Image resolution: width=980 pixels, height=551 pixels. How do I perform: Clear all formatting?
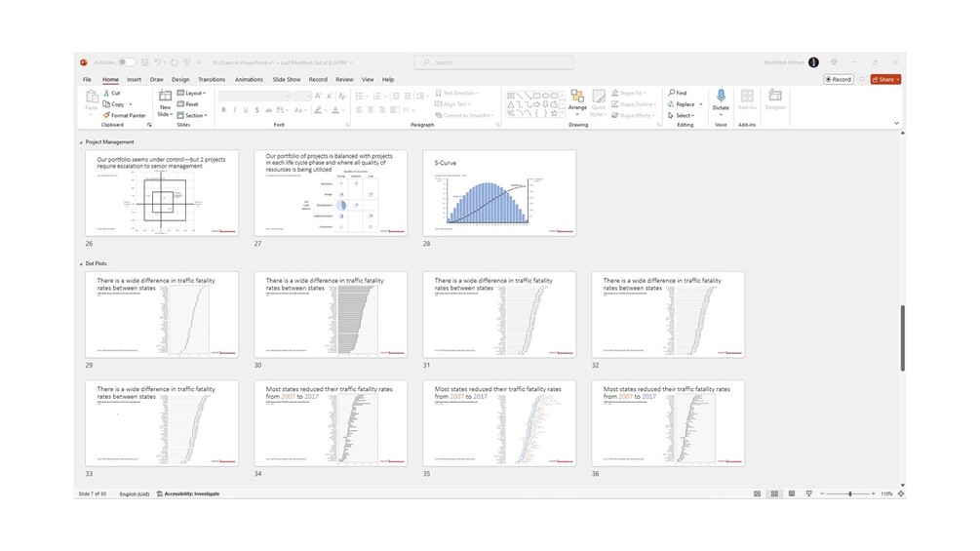(342, 96)
